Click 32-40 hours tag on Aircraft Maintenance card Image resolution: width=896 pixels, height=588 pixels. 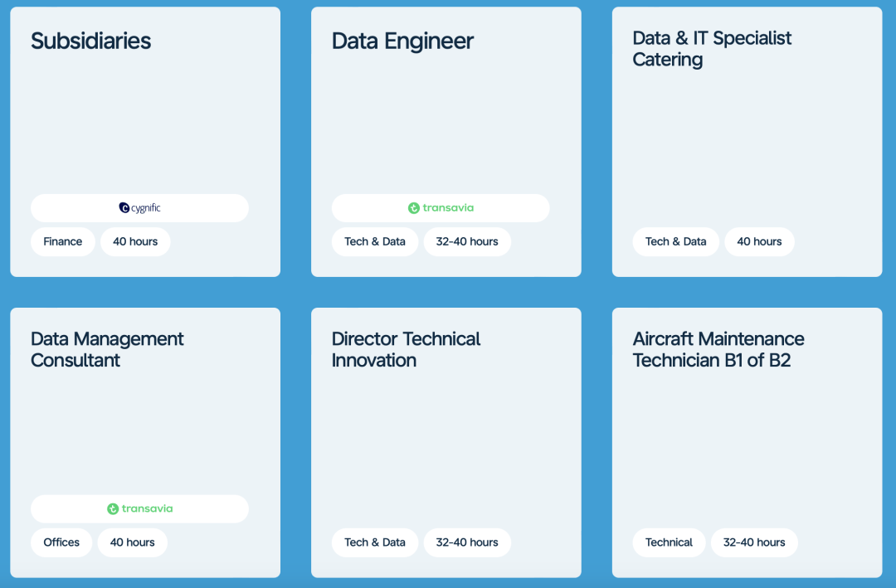pyautogui.click(x=754, y=542)
